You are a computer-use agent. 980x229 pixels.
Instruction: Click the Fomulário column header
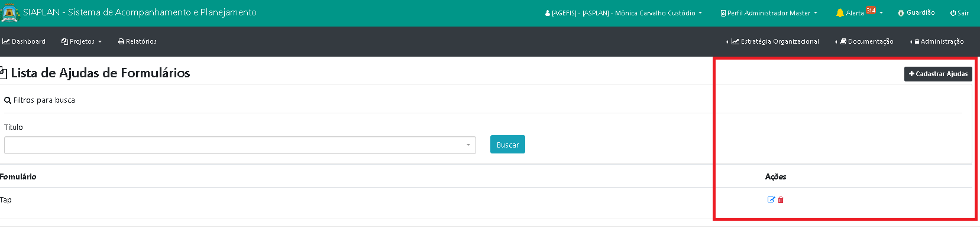[x=18, y=176]
